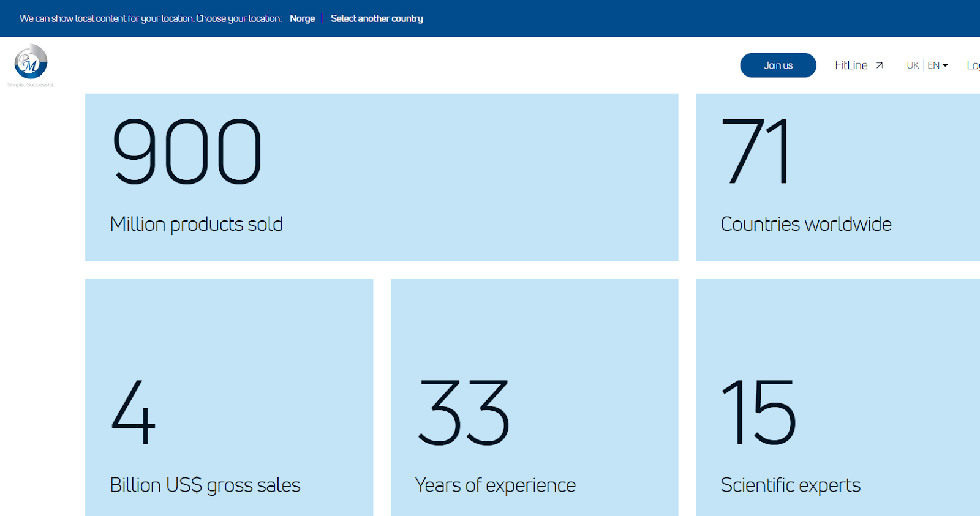Click the Scientific experts label
The width and height of the screenshot is (980, 516).
coord(790,485)
